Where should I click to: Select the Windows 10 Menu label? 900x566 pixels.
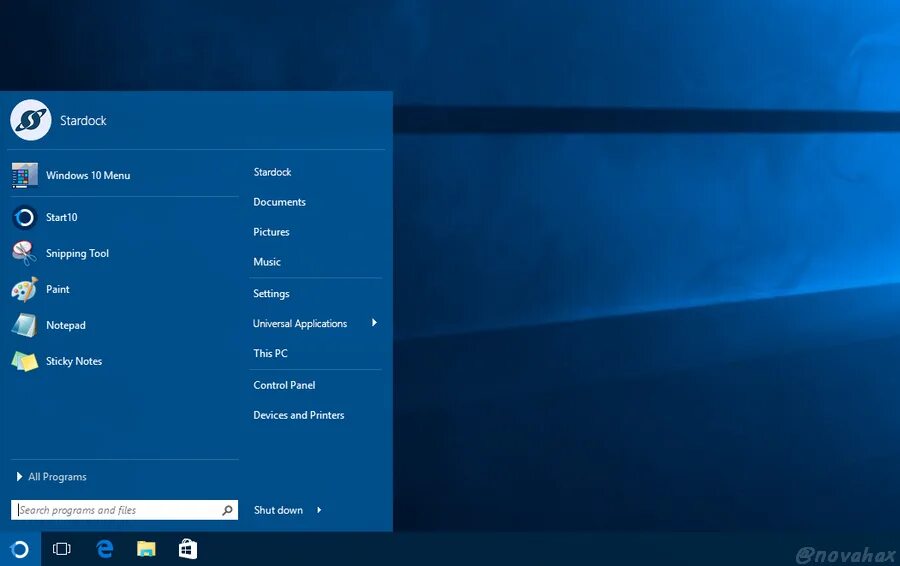pos(88,175)
